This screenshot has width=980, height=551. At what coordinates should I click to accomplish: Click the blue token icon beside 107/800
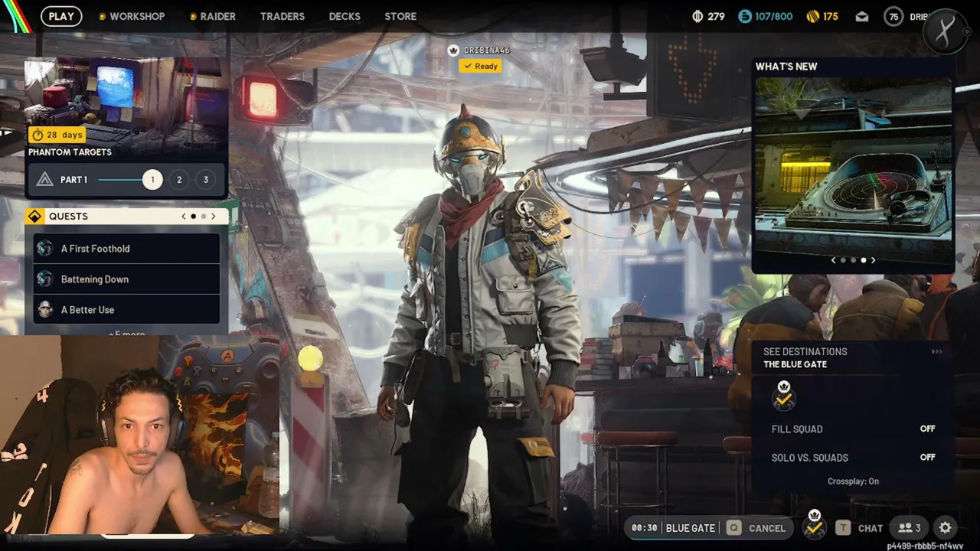745,16
